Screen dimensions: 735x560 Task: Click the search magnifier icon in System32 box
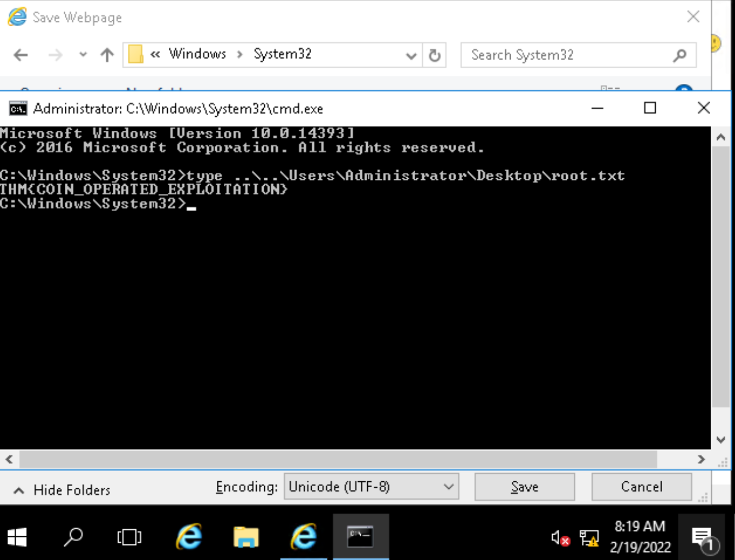[x=679, y=56]
